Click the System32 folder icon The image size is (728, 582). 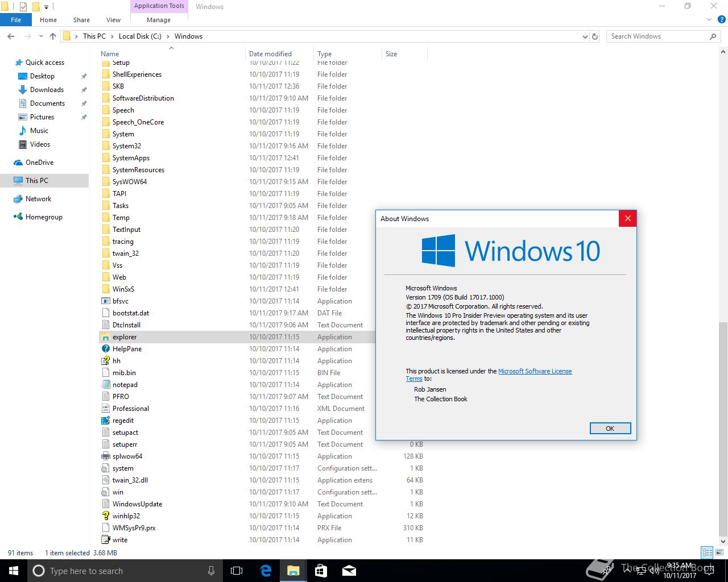pyautogui.click(x=105, y=146)
